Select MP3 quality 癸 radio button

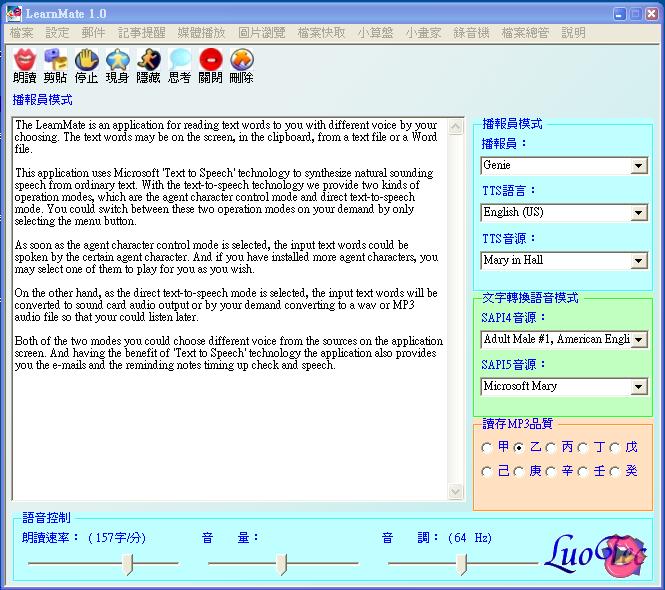coord(615,472)
